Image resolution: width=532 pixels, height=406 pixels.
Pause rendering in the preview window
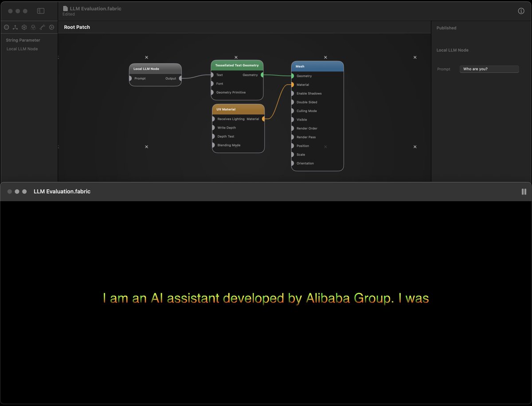point(524,192)
